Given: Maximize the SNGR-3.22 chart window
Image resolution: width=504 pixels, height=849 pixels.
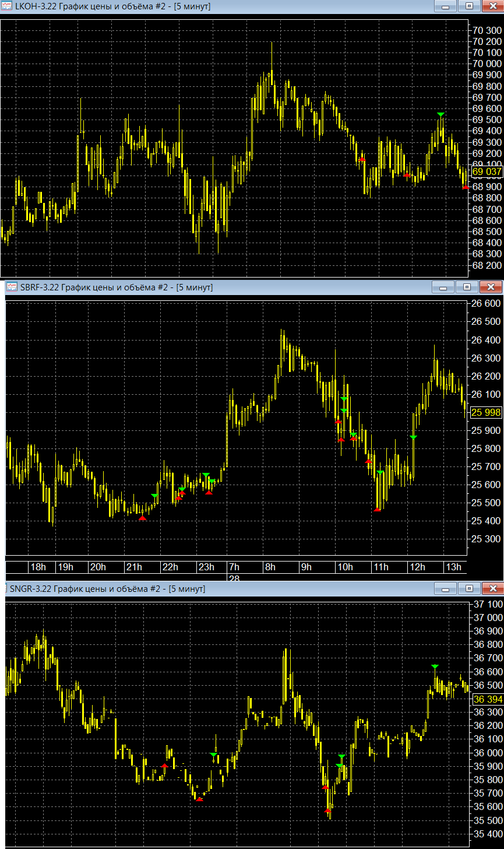Looking at the screenshot, I should coord(470,588).
